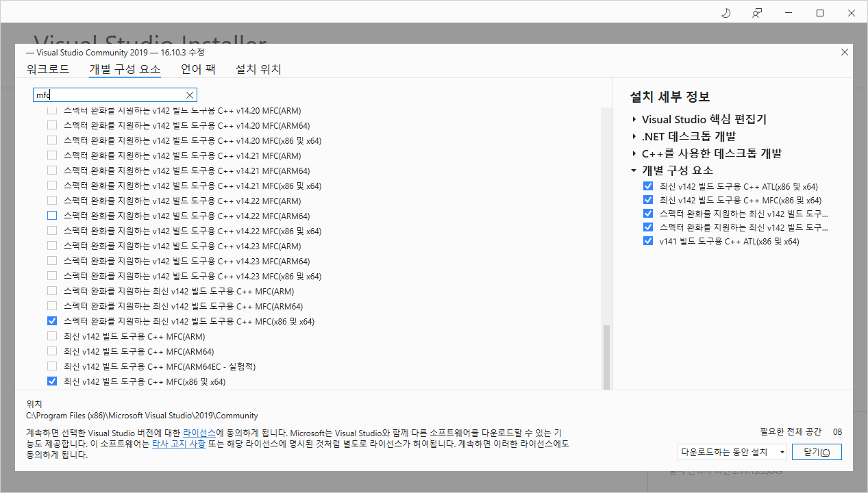Check v14.22 MFC(ARM64) Spectre checkbox
Image resolution: width=868 pixels, height=493 pixels.
pyautogui.click(x=52, y=216)
